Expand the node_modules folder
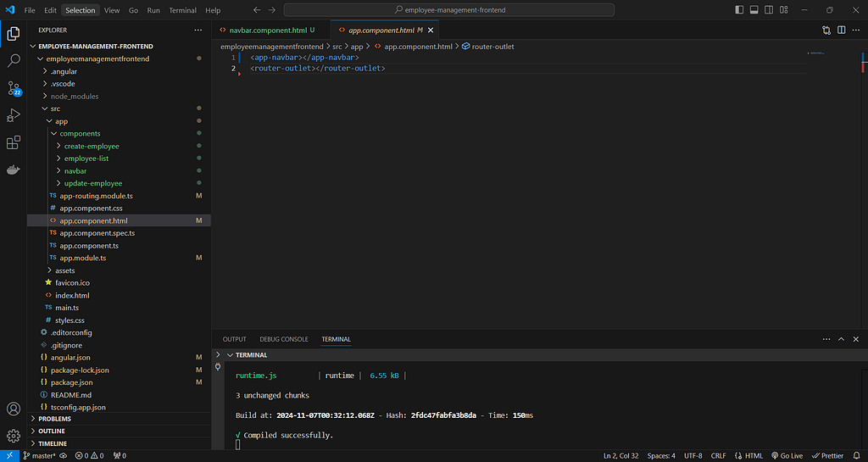Image resolution: width=868 pixels, height=462 pixels. point(119,97)
